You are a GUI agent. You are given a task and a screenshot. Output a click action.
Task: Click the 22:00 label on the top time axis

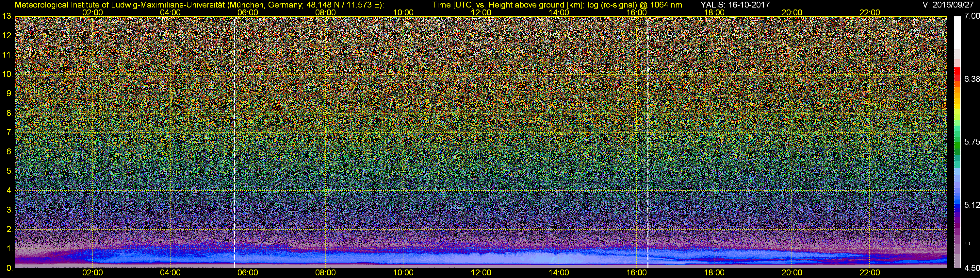(870, 12)
